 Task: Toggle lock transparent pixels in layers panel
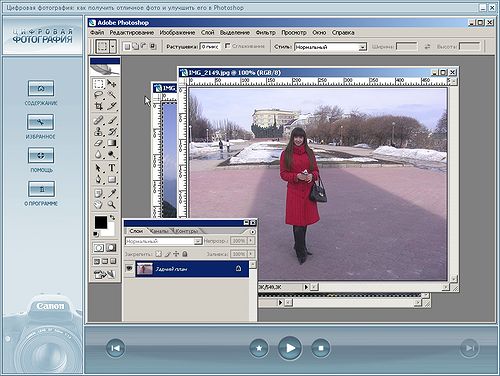[x=159, y=254]
